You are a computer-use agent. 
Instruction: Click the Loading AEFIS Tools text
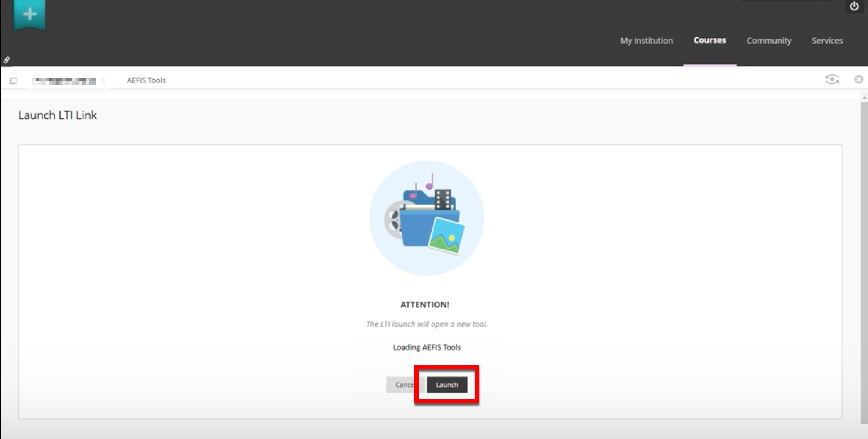click(x=427, y=347)
